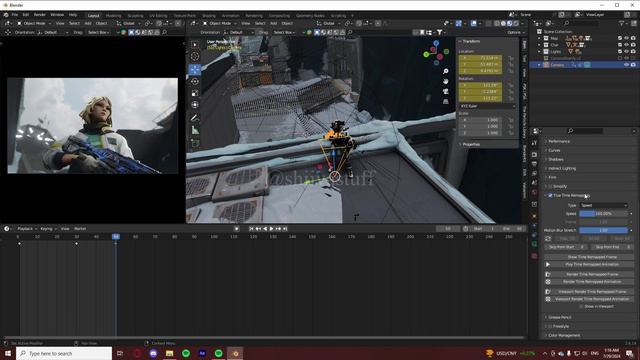
Task: Expand the Shadows panel
Action: (556, 160)
